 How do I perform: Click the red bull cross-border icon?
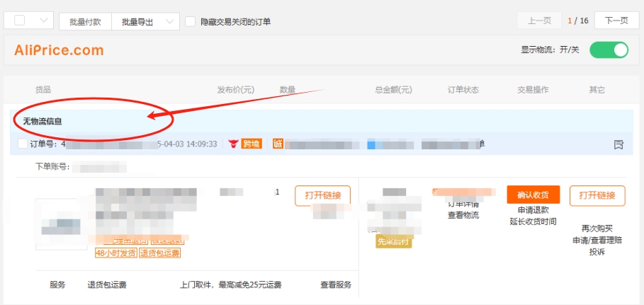pyautogui.click(x=233, y=144)
